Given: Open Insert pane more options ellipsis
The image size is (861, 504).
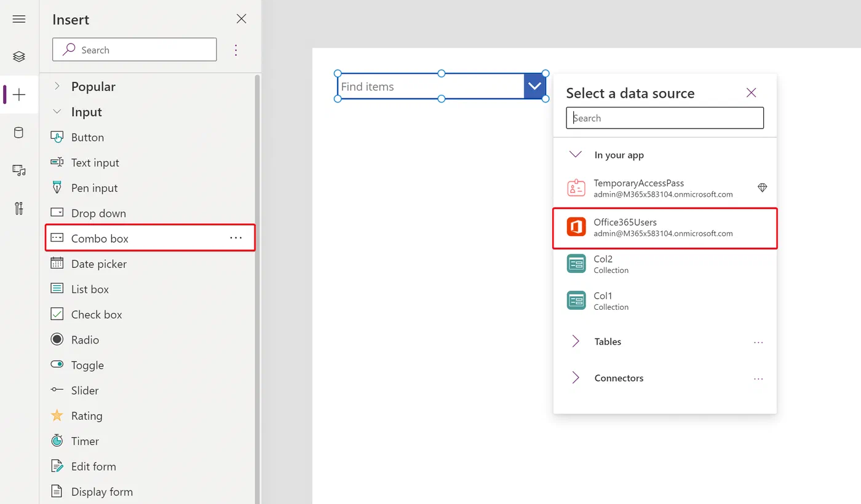Looking at the screenshot, I should (236, 50).
